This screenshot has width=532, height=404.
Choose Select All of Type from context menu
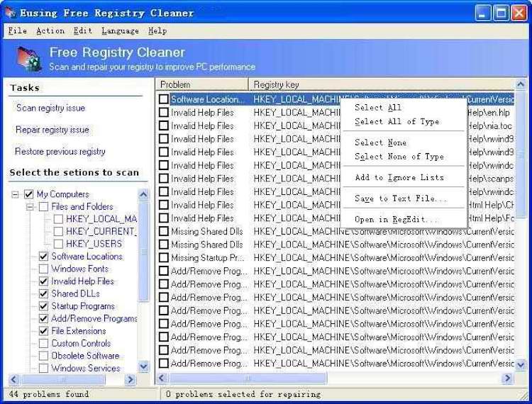(397, 122)
